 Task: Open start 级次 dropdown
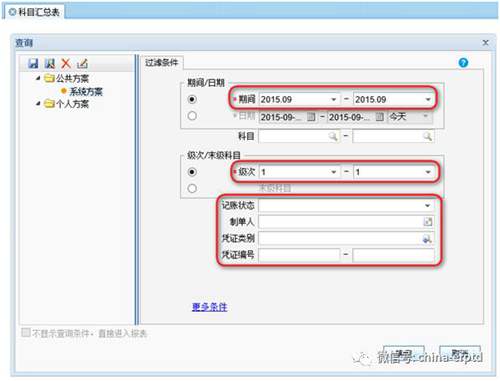[x=333, y=172]
